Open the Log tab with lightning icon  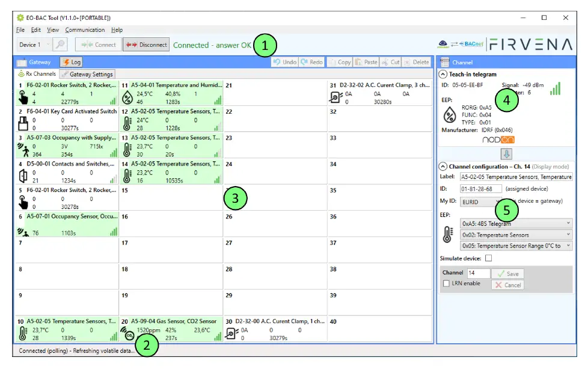71,61
